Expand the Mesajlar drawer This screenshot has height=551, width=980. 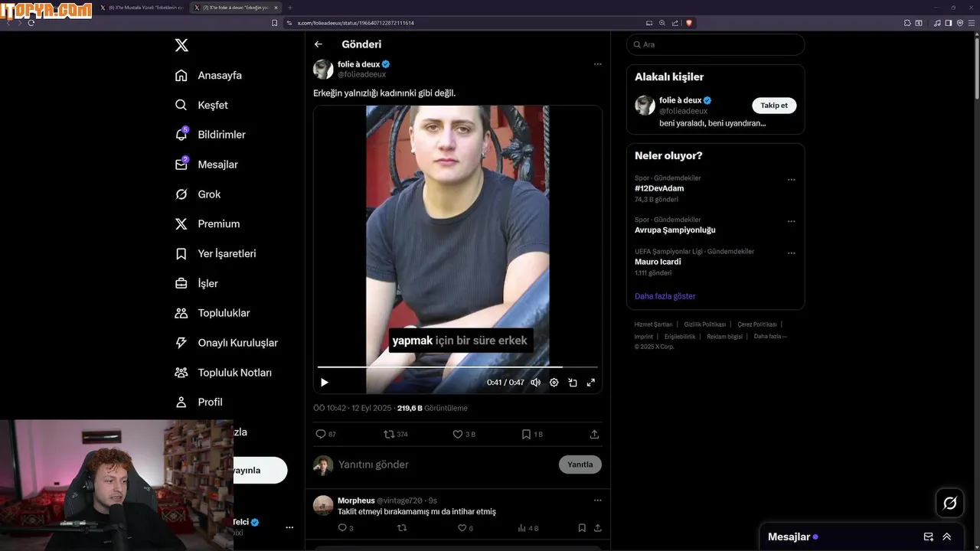[x=947, y=537]
